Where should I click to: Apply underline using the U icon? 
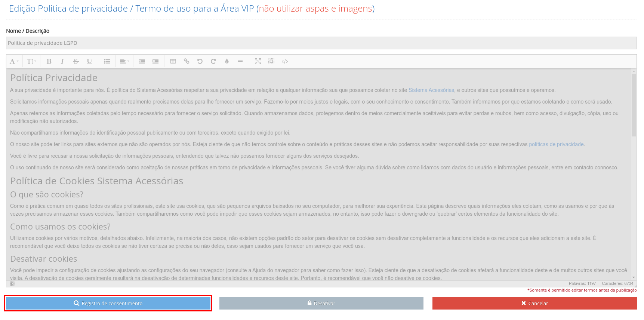tap(89, 61)
